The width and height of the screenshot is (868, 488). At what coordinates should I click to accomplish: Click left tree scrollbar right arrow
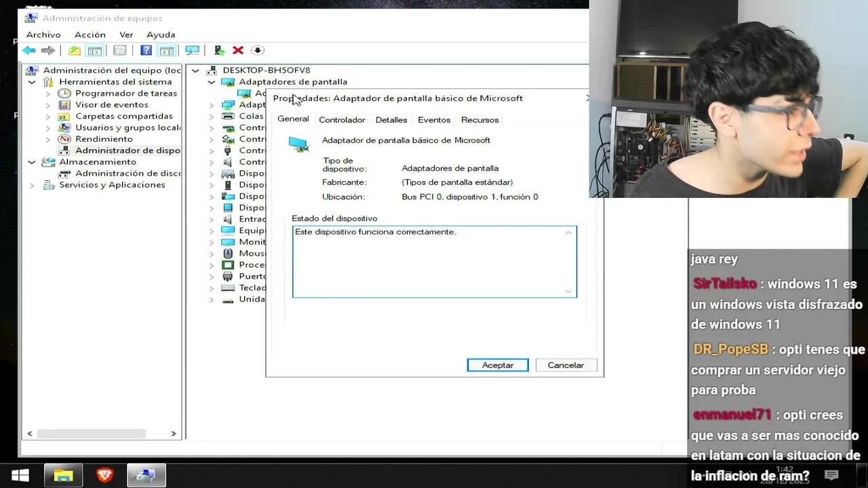[x=173, y=434]
